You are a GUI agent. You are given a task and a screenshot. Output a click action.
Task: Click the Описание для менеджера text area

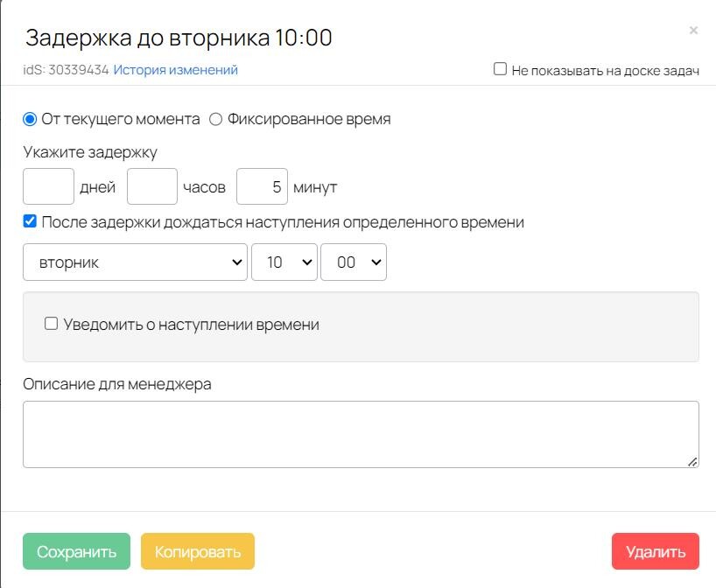[360, 434]
